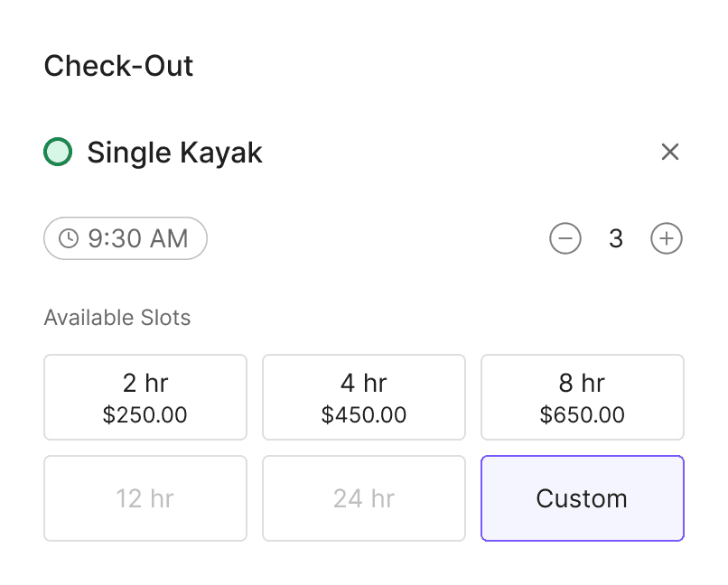Click the Single Kayak item name
Image resolution: width=728 pixels, height=585 pixels.
click(174, 153)
